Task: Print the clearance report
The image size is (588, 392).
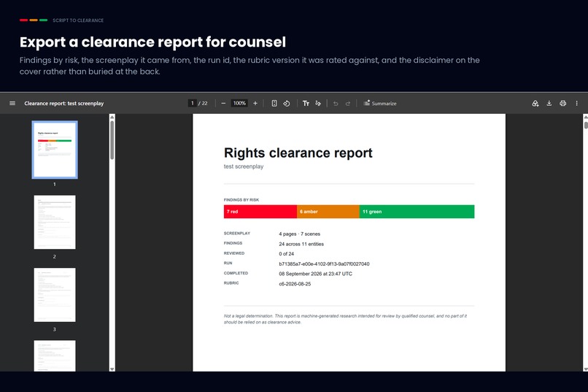Action: pos(563,103)
